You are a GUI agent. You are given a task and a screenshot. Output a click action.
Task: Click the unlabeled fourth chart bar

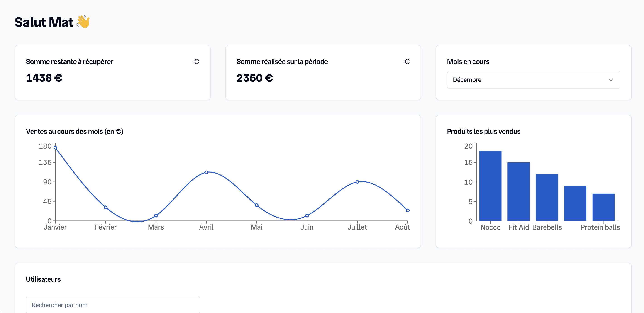pos(575,203)
